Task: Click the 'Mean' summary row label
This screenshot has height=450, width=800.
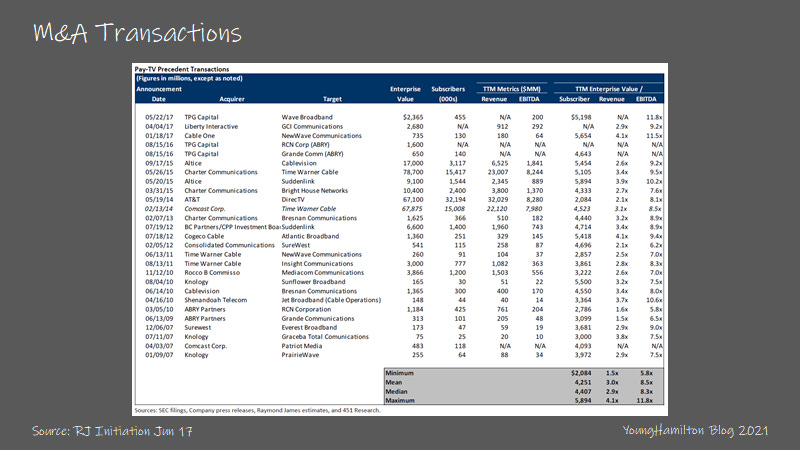Action: coord(394,383)
